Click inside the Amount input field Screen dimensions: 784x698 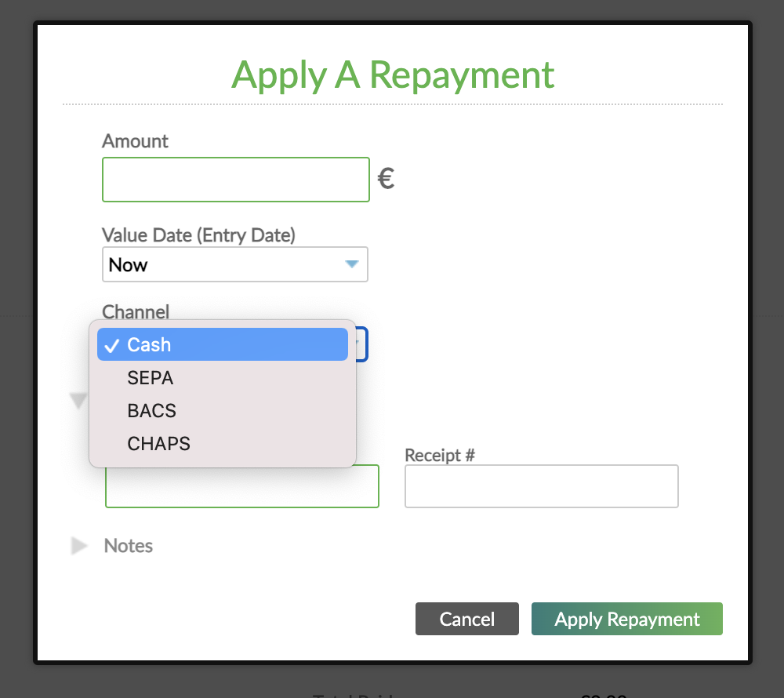tap(235, 180)
